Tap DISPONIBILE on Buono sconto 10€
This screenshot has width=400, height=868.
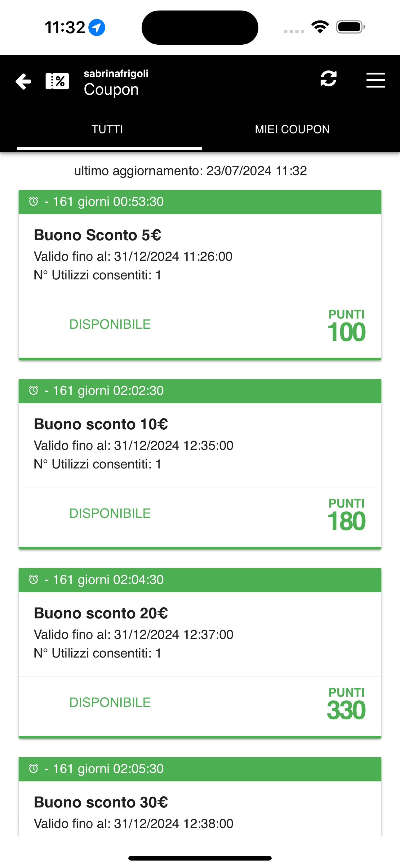tap(110, 513)
